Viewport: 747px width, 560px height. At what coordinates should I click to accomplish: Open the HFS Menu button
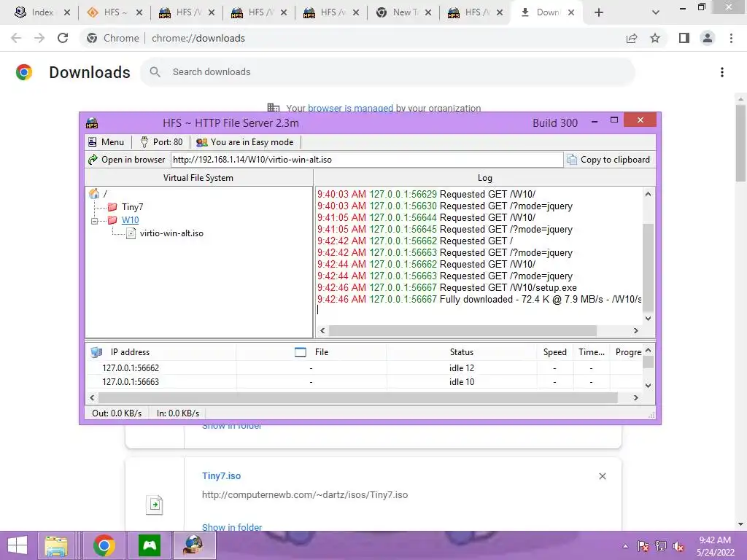[x=106, y=142]
